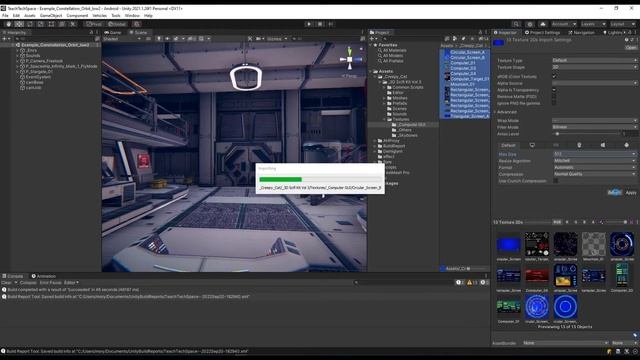Click the scene camera settings icon
This screenshot has height=360, width=640.
coord(259,39)
